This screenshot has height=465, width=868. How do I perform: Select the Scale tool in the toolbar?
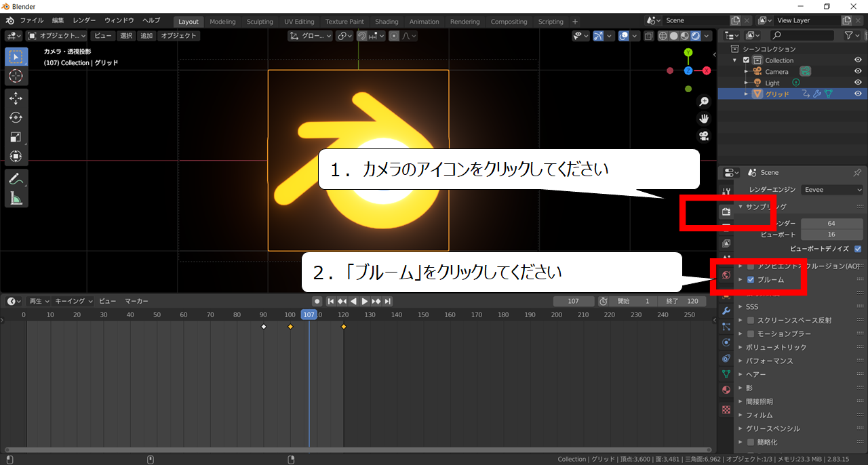point(16,137)
